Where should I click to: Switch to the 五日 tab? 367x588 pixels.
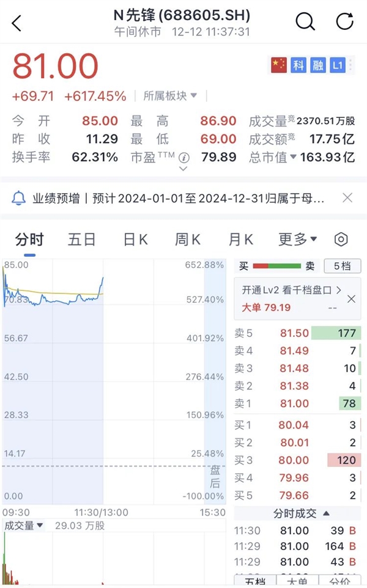click(81, 239)
